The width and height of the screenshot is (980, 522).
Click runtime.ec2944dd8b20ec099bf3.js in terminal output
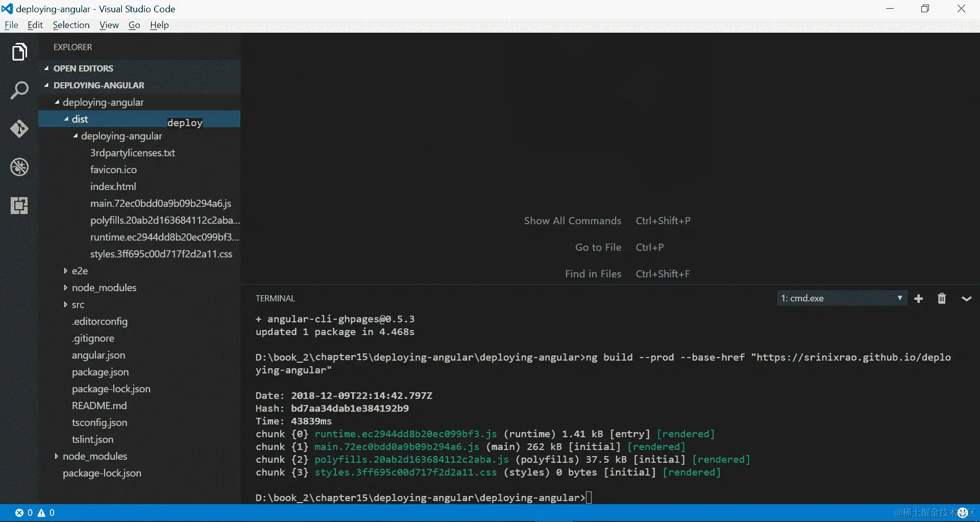tap(406, 434)
